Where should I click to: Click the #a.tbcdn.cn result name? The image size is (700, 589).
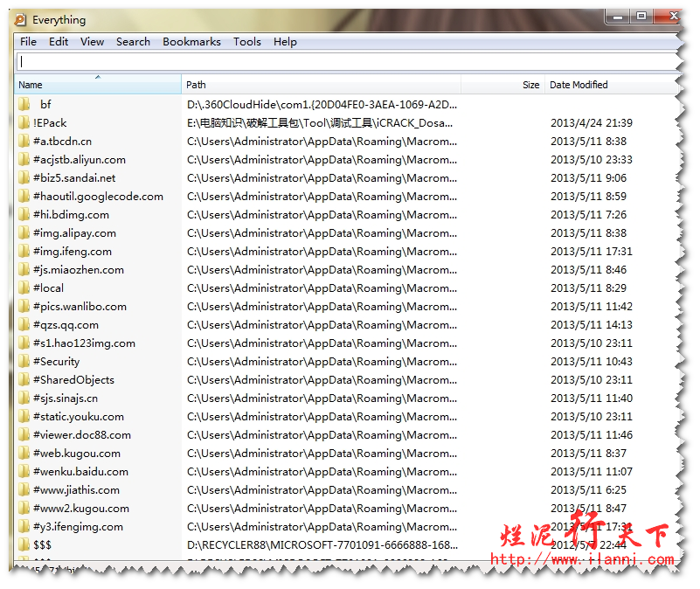[63, 141]
